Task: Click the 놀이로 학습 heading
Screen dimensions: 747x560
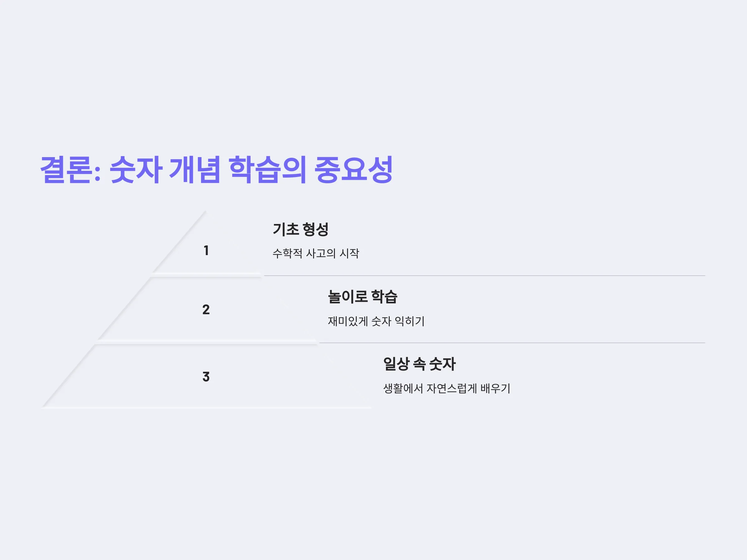Action: pyautogui.click(x=362, y=297)
